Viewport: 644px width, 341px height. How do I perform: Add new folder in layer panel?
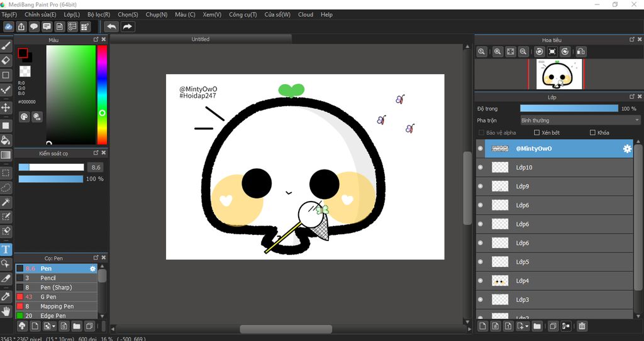[537, 326]
